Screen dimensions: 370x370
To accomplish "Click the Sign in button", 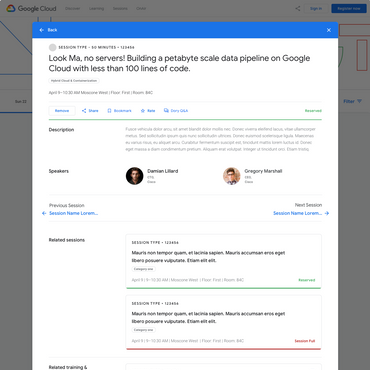I will (316, 8).
